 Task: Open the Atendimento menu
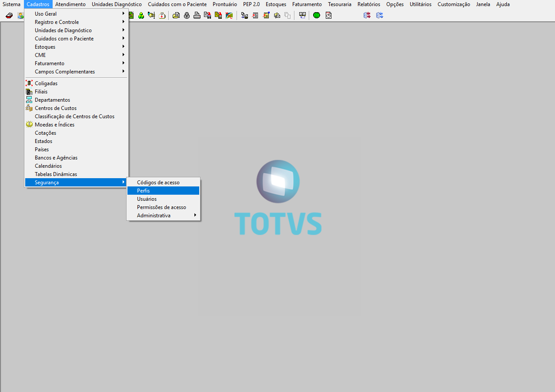[70, 4]
